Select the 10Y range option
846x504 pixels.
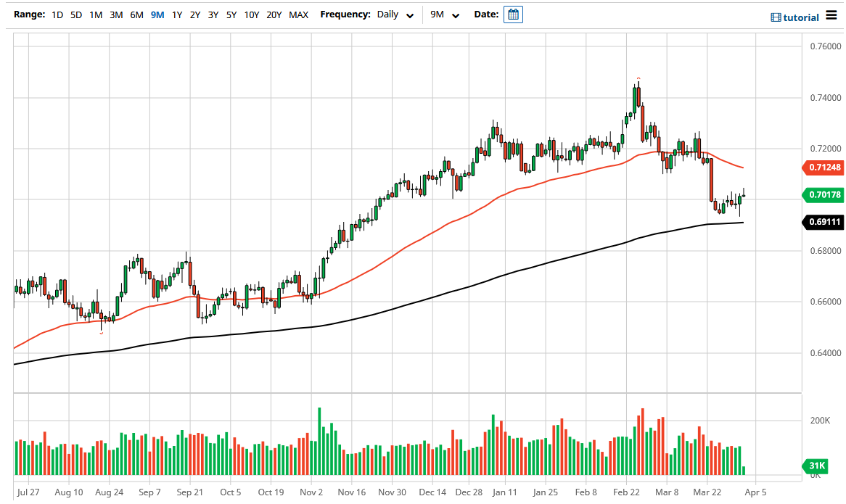pos(250,14)
